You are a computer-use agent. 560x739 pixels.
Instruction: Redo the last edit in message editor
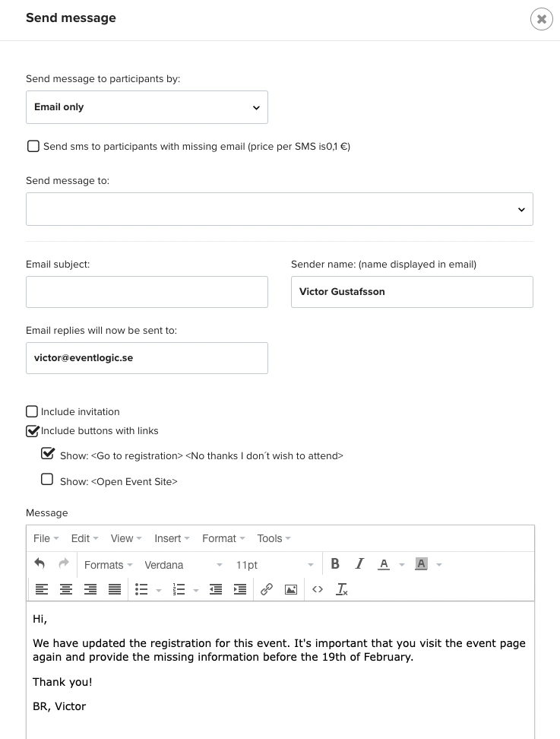click(64, 563)
